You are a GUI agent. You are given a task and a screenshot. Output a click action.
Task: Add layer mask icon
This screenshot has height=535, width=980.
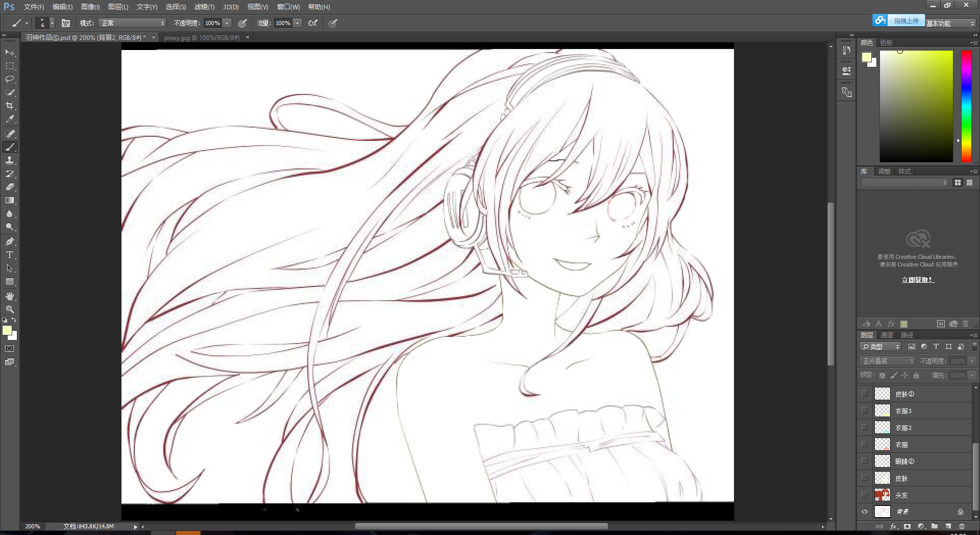907,526
